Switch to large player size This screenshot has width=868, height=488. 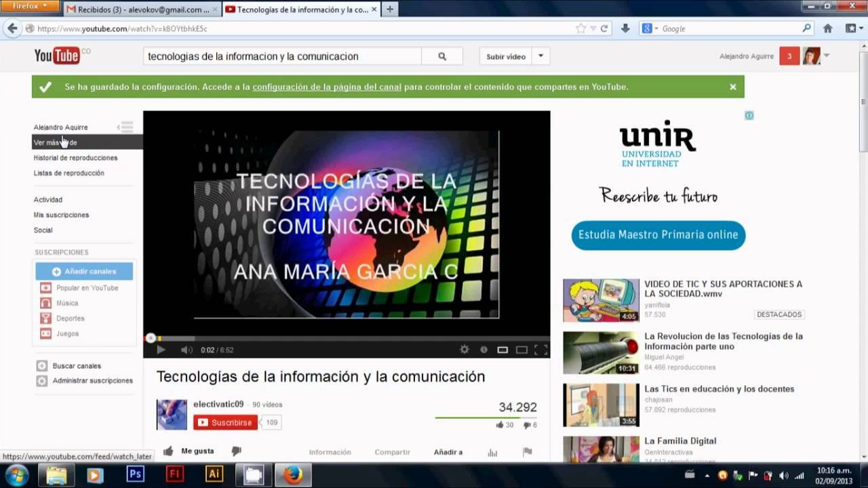pos(521,350)
